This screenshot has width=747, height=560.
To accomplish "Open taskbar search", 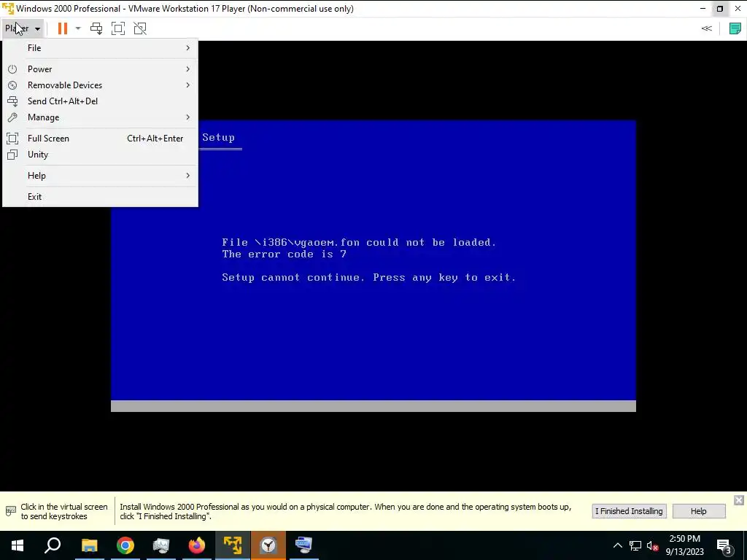I will 53,545.
